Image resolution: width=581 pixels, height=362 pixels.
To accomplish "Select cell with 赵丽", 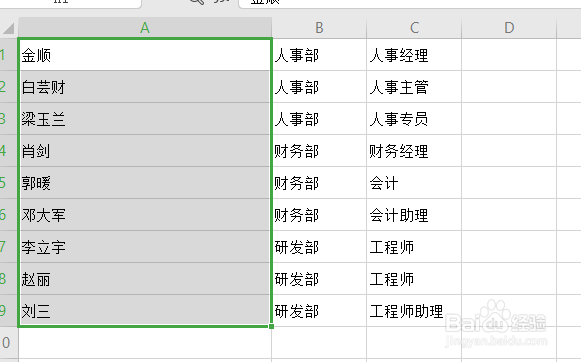I will [x=145, y=279].
